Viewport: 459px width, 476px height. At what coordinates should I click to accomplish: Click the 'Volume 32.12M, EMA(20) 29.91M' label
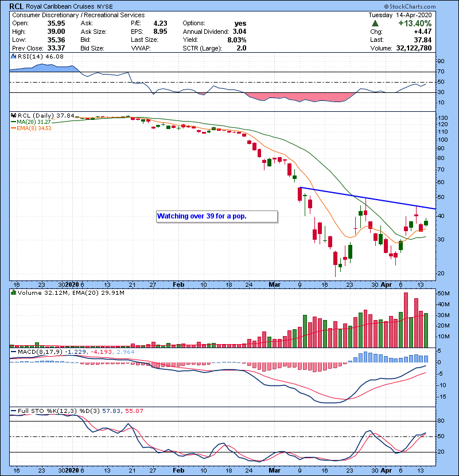[x=71, y=293]
